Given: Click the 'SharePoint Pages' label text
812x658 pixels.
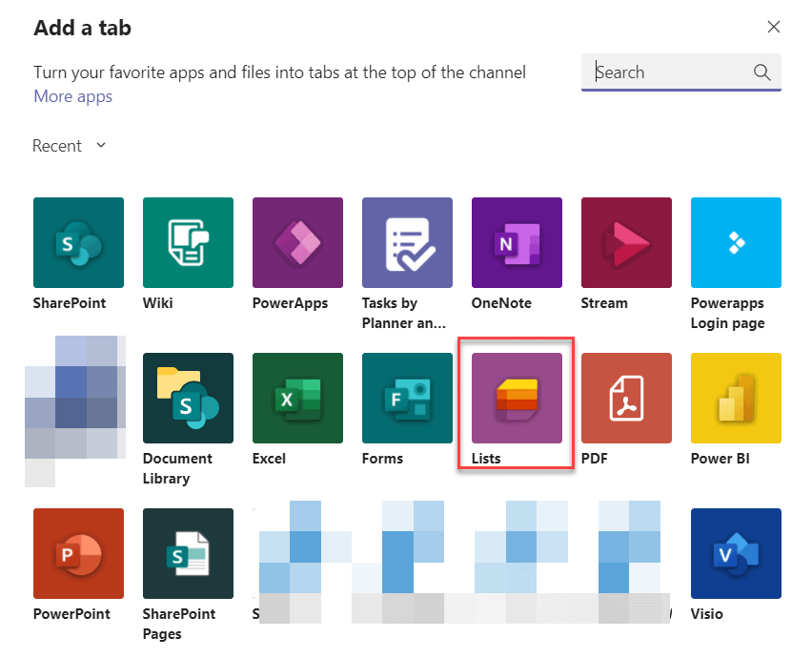Looking at the screenshot, I should tap(179, 624).
